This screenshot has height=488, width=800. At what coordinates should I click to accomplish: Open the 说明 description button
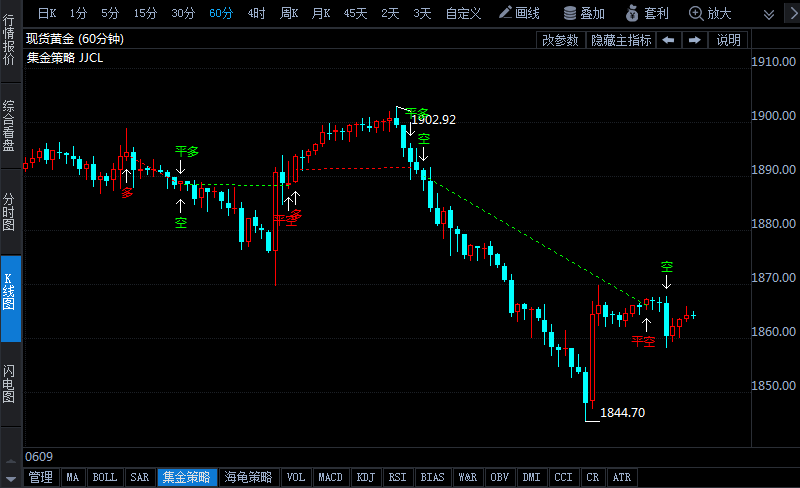[x=728, y=40]
